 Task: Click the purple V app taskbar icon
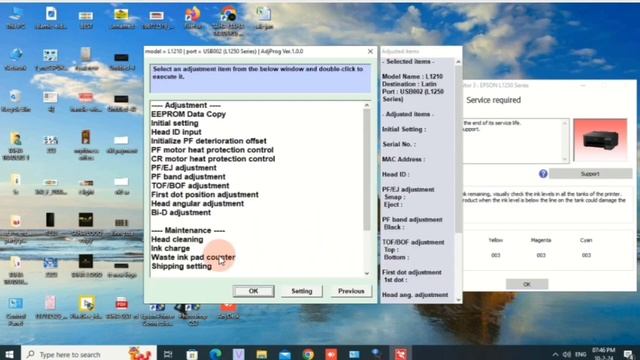[x=239, y=354]
